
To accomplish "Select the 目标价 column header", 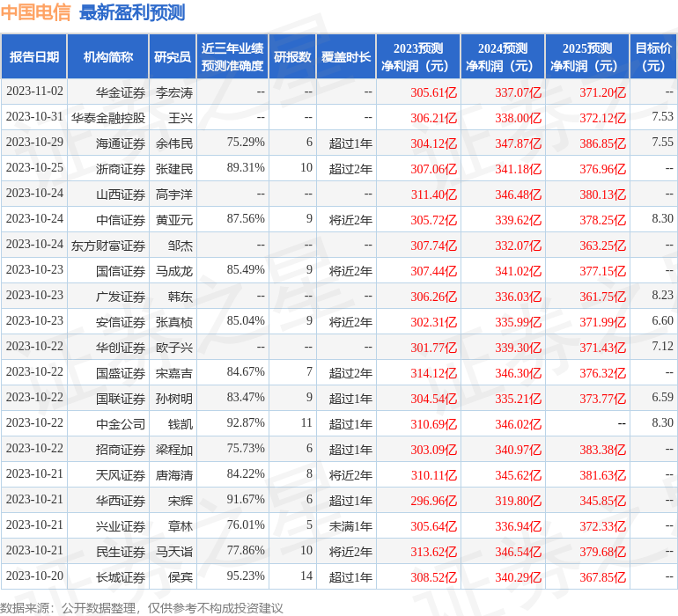I will 653,56.
